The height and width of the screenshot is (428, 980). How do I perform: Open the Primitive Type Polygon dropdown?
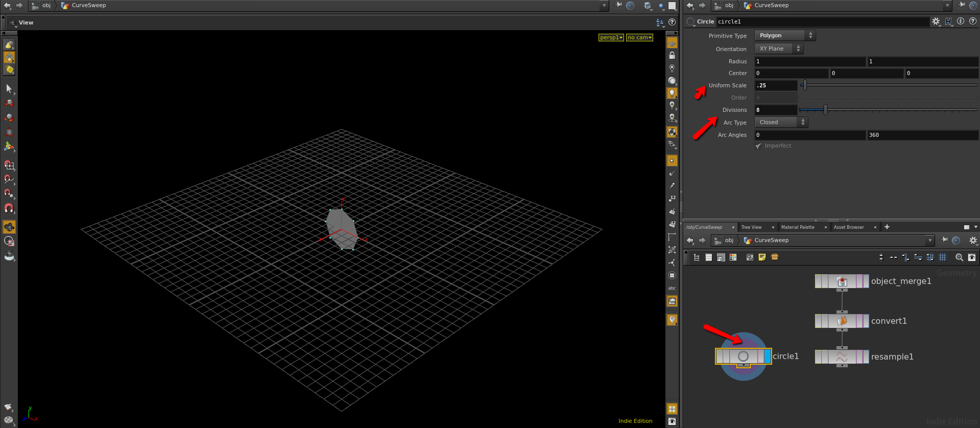click(x=785, y=35)
